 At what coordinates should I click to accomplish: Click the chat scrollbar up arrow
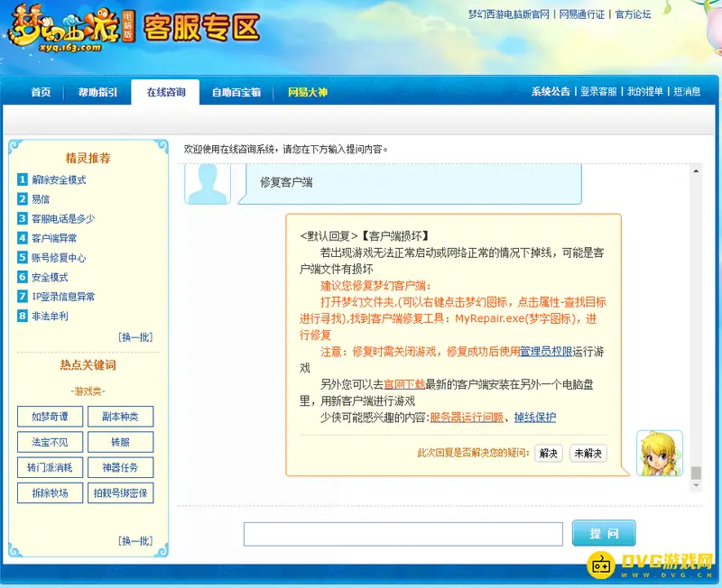pyautogui.click(x=696, y=171)
